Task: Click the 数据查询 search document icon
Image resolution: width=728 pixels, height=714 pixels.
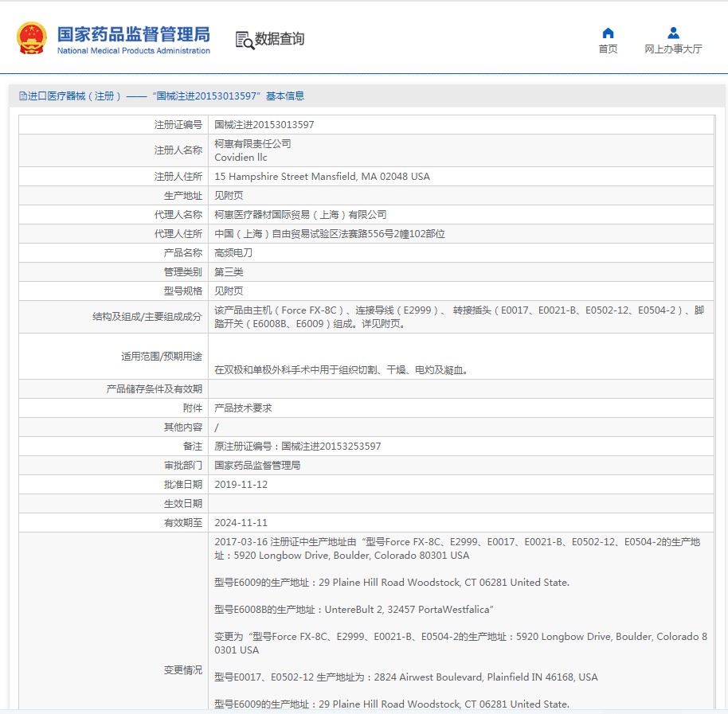Action: 245,41
